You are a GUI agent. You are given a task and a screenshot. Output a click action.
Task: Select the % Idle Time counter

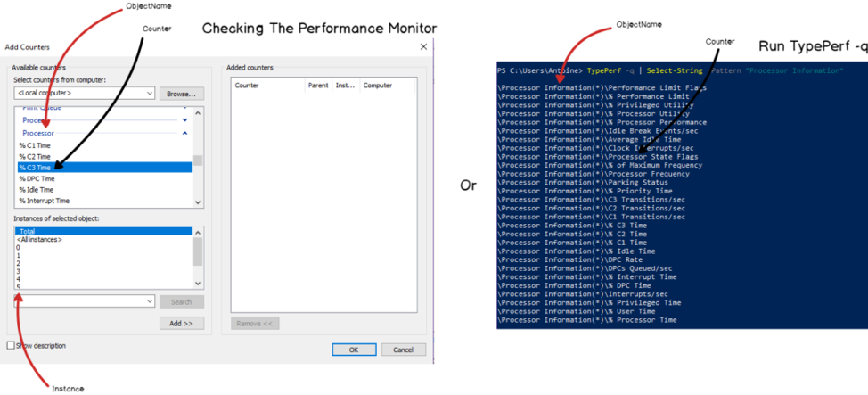tap(103, 190)
